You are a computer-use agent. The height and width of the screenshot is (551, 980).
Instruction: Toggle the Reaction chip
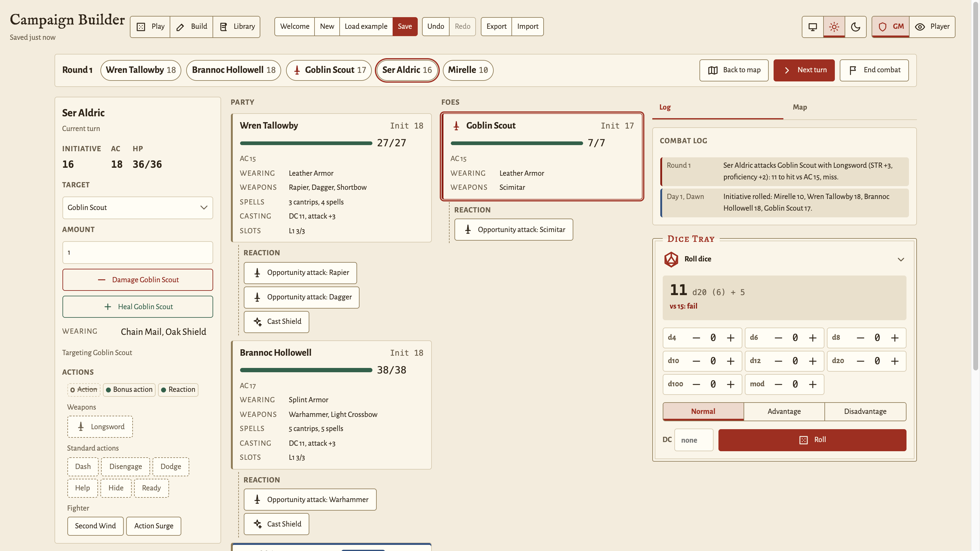coord(178,389)
